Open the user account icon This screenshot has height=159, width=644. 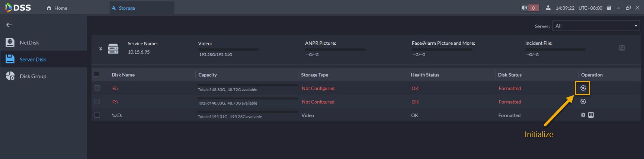tap(548, 8)
